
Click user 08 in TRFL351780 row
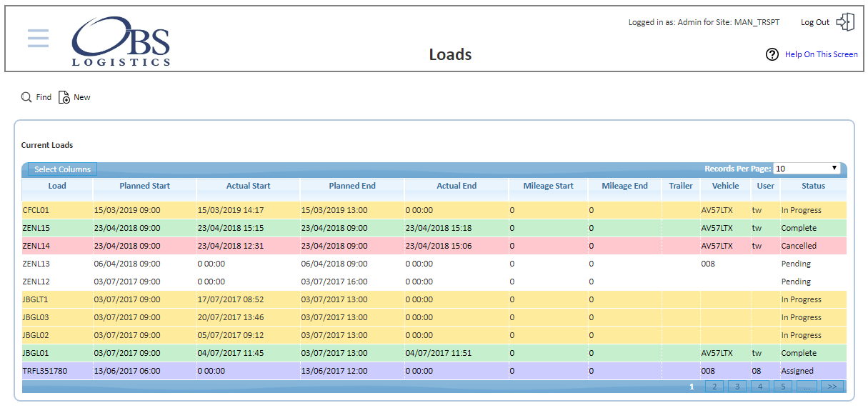point(757,371)
